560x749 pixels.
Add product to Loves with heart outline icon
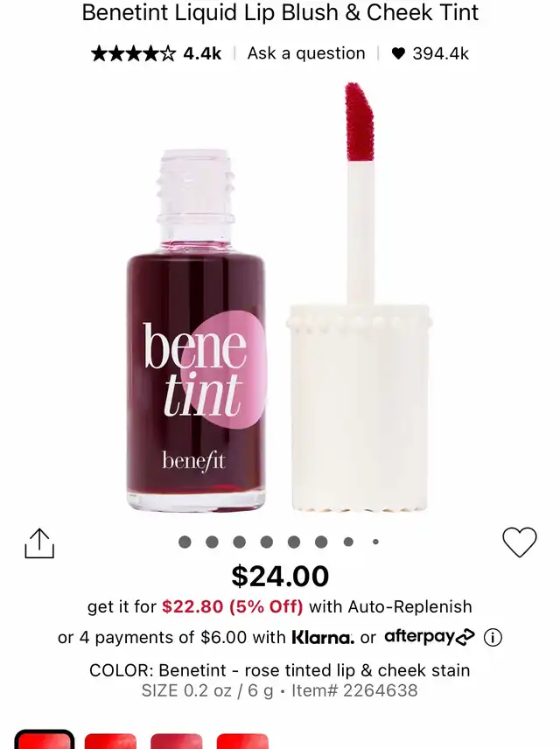[x=520, y=542]
